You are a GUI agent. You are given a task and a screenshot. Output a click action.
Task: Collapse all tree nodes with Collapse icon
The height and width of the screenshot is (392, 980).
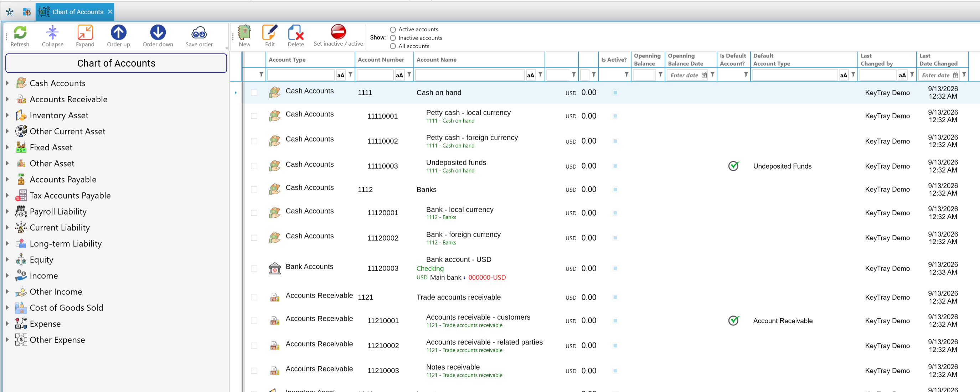point(52,33)
